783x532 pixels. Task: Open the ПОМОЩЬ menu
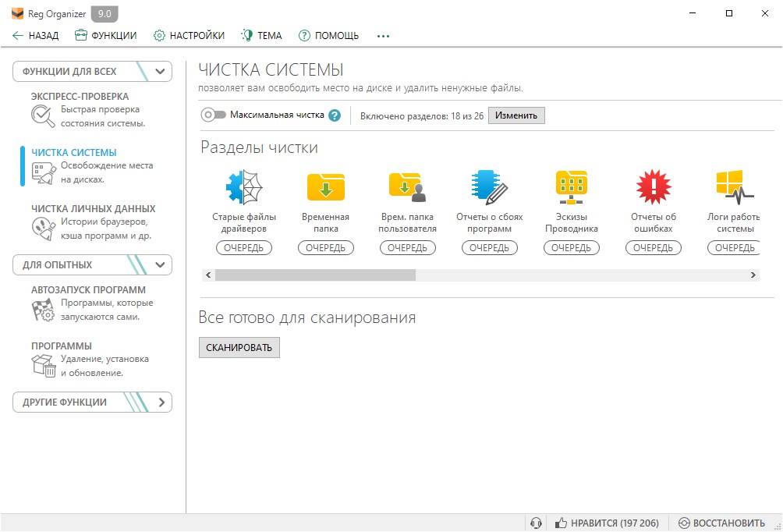(x=328, y=35)
